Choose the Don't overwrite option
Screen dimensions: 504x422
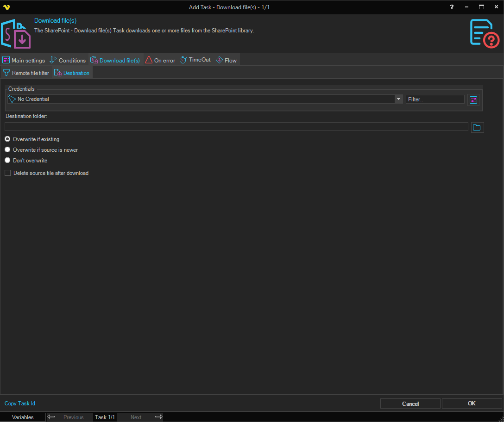click(x=7, y=161)
